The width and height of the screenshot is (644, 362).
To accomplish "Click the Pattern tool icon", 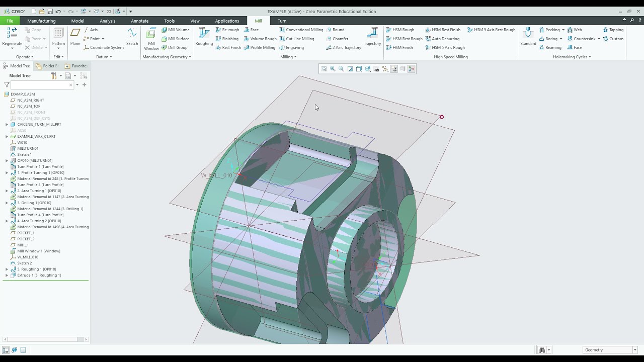I will click(x=58, y=33).
